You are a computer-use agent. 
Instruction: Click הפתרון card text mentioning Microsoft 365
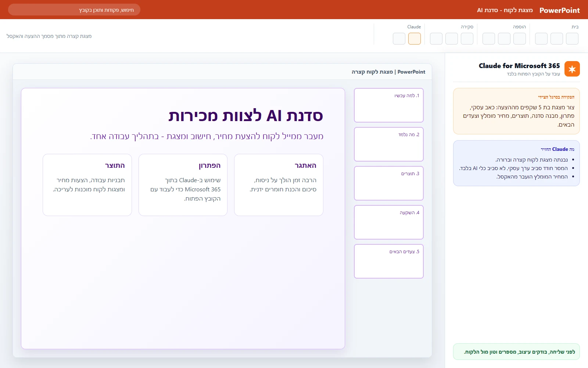[x=185, y=189]
